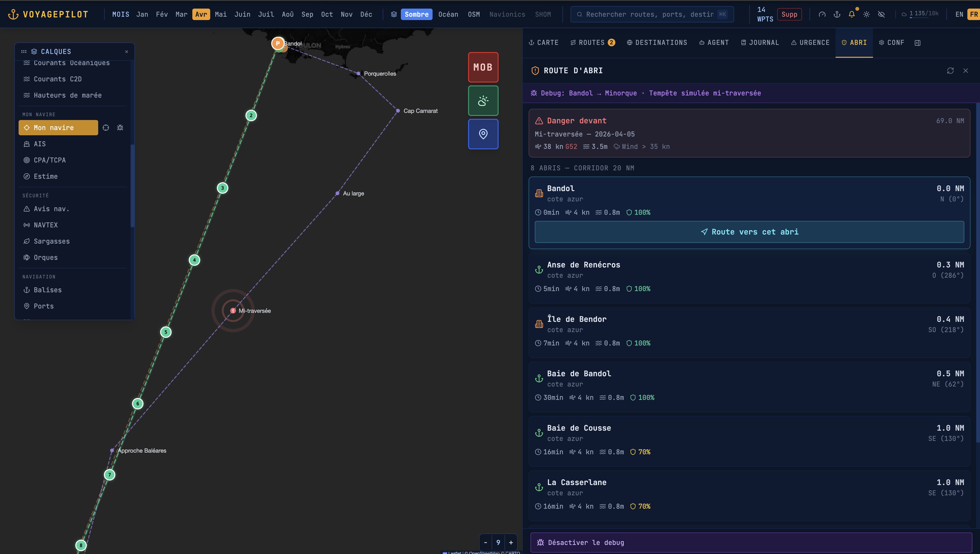Switch the basemap to OSM
The width and height of the screenshot is (980, 554).
click(x=474, y=14)
